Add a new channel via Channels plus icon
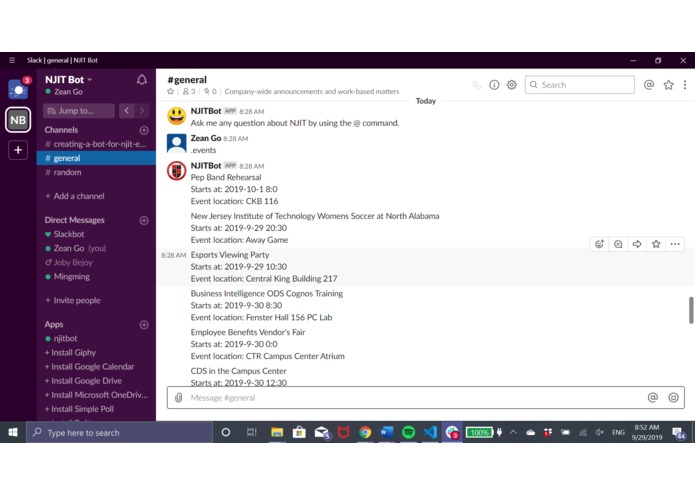This screenshot has height=494, width=695. tap(144, 130)
